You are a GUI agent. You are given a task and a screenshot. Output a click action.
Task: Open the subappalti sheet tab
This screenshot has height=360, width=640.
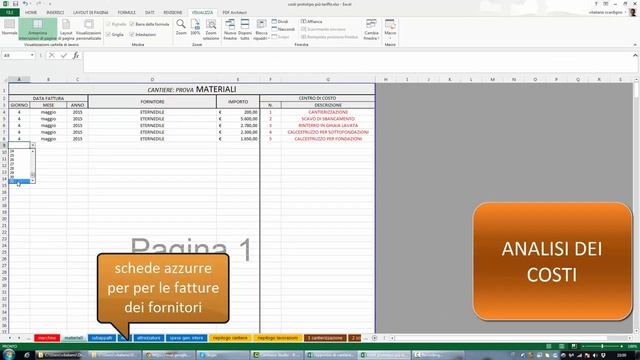(x=102, y=338)
